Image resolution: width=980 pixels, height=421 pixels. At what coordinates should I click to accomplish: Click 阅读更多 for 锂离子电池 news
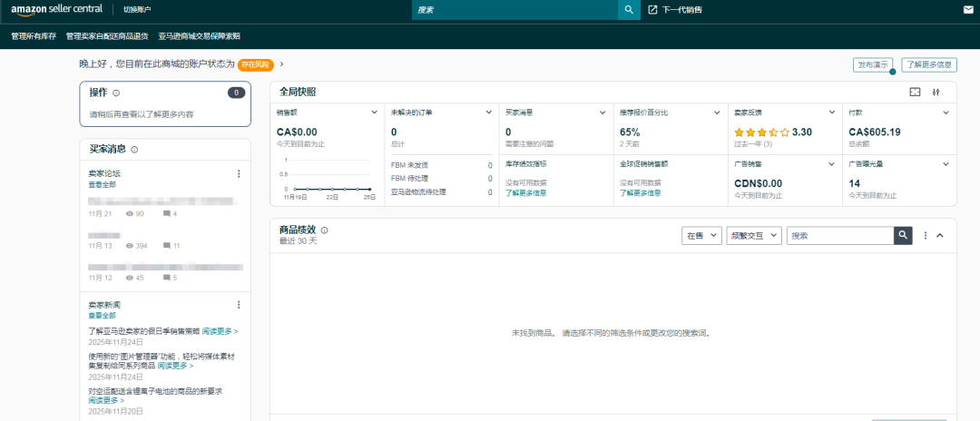[105, 400]
